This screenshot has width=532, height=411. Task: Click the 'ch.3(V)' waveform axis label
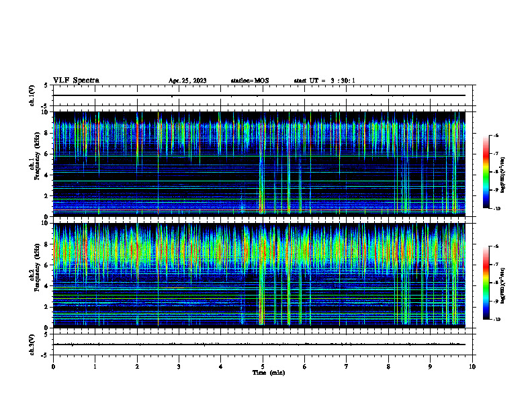[32, 345]
